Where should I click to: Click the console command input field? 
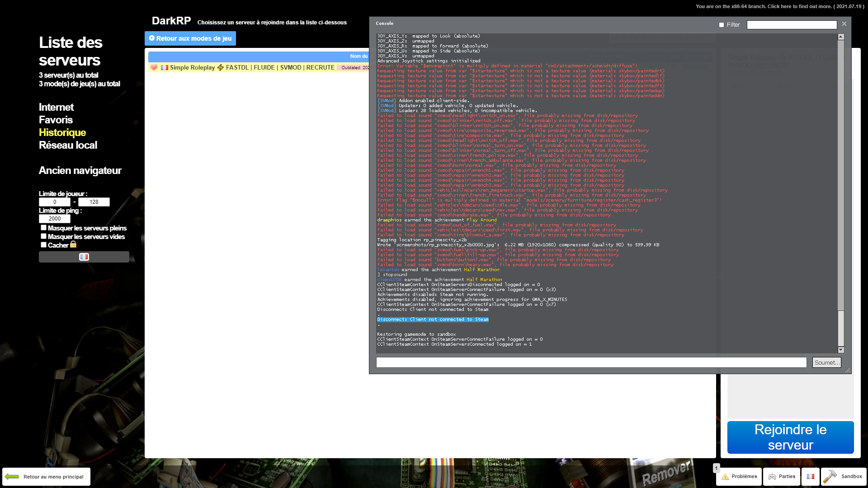tap(591, 362)
